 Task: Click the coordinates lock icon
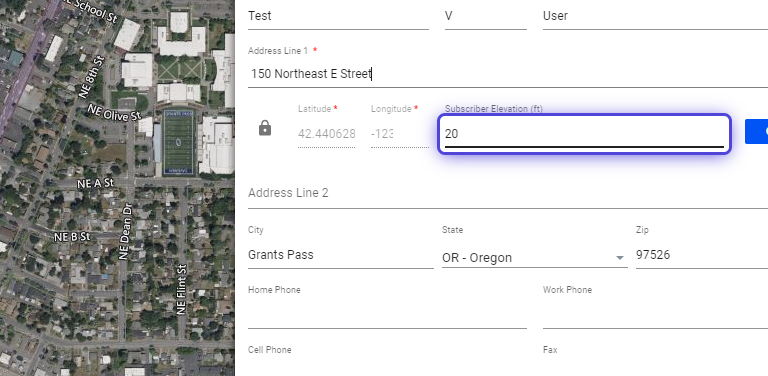tap(265, 128)
